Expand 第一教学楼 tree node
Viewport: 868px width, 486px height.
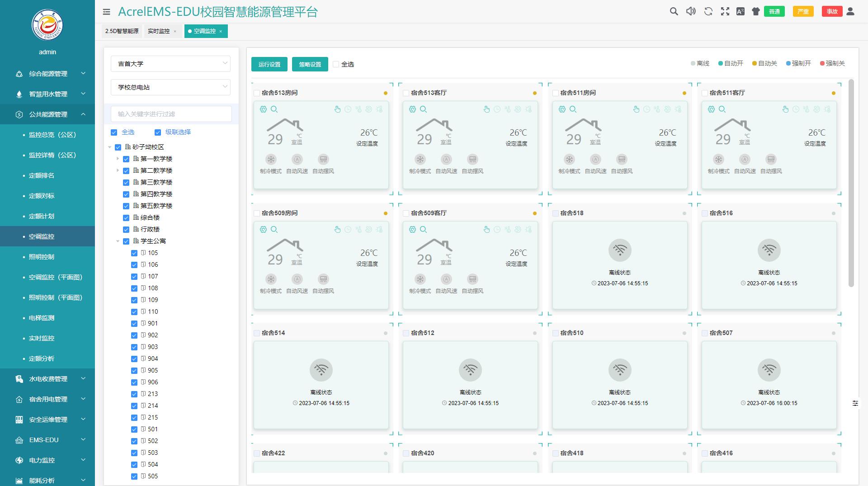click(x=118, y=159)
